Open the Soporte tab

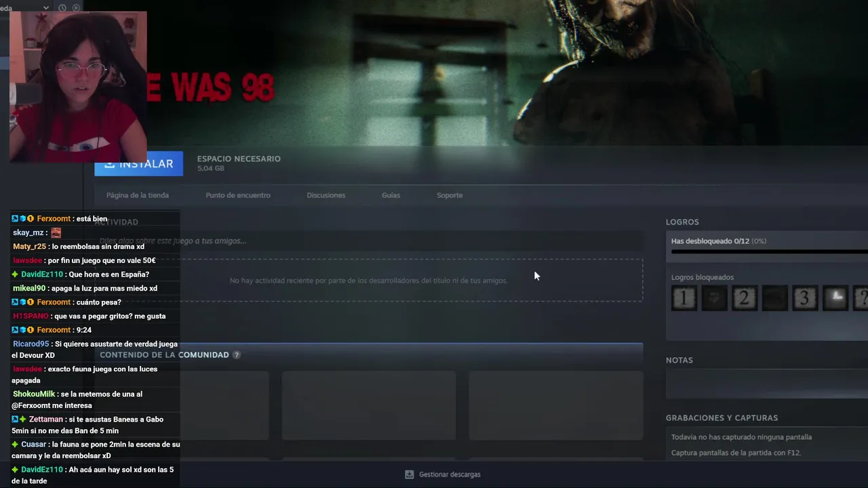pos(450,195)
